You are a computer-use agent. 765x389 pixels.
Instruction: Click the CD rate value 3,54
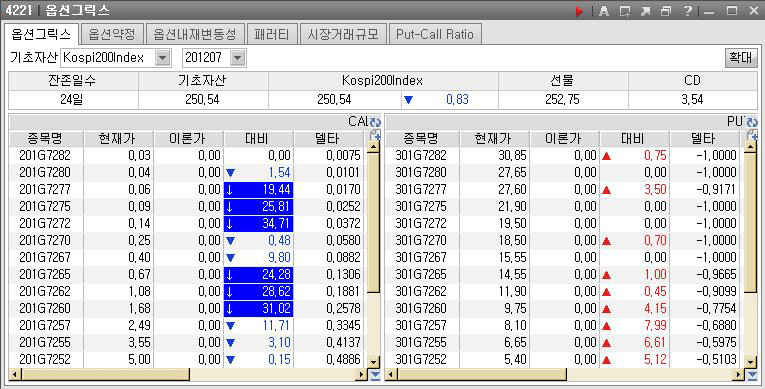[x=692, y=100]
